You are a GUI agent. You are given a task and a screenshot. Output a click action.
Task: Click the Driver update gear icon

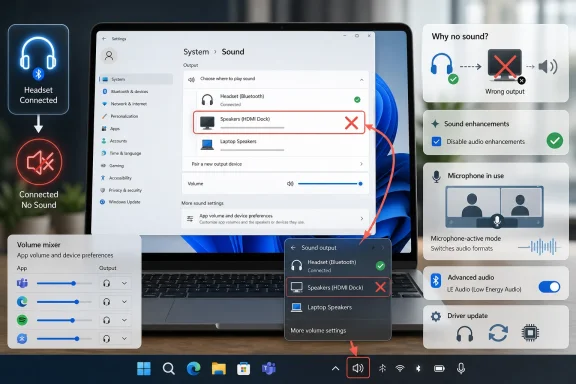click(436, 316)
